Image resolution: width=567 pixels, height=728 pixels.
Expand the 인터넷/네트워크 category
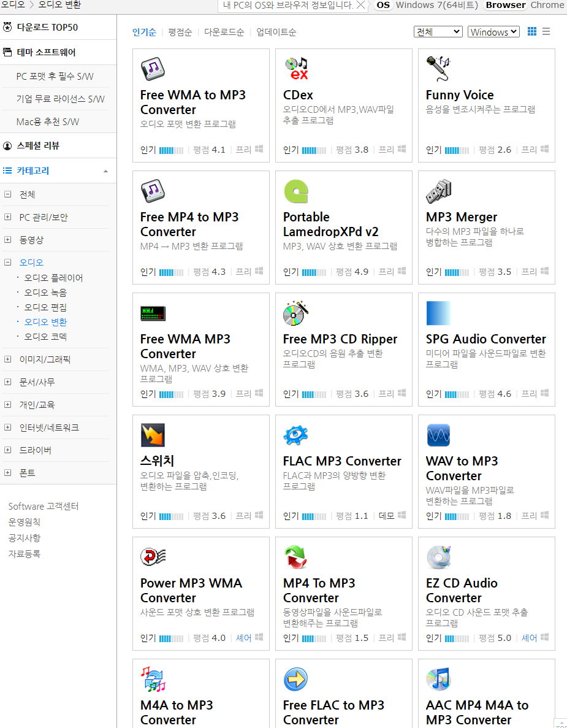pyautogui.click(x=8, y=427)
